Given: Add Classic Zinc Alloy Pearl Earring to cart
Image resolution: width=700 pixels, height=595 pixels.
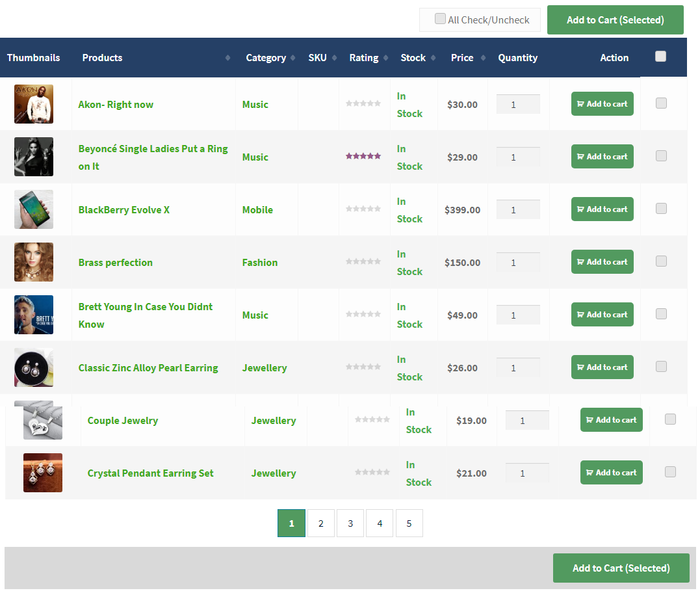Looking at the screenshot, I should click(x=603, y=367).
